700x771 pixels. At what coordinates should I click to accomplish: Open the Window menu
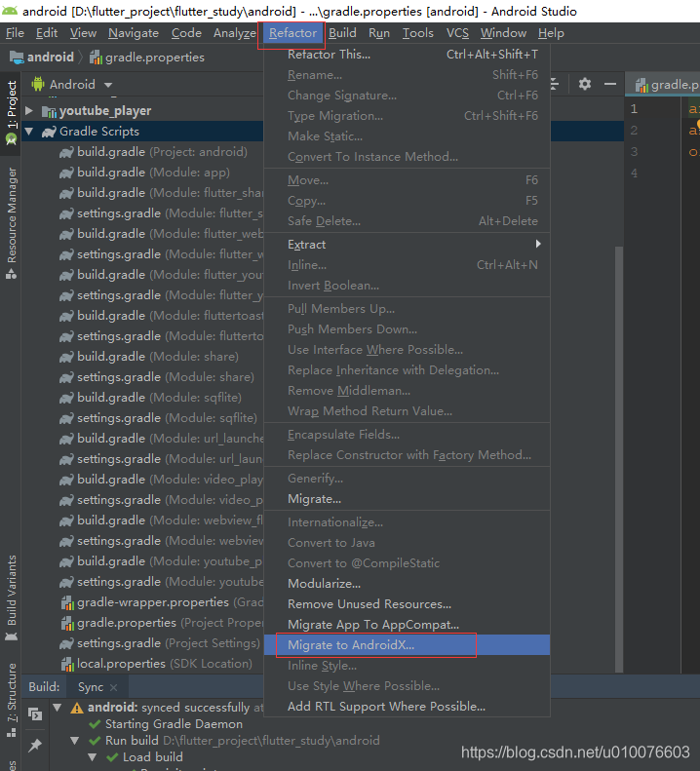click(x=503, y=33)
